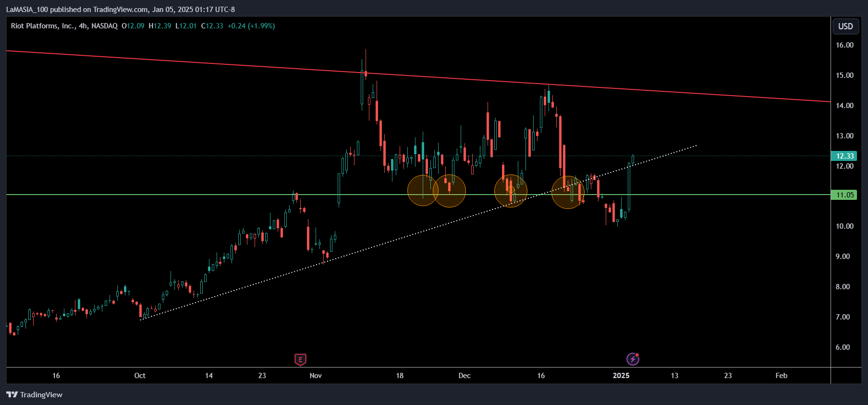Click the 15.00 price axis label
Image resolution: width=868 pixels, height=405 pixels.
844,75
